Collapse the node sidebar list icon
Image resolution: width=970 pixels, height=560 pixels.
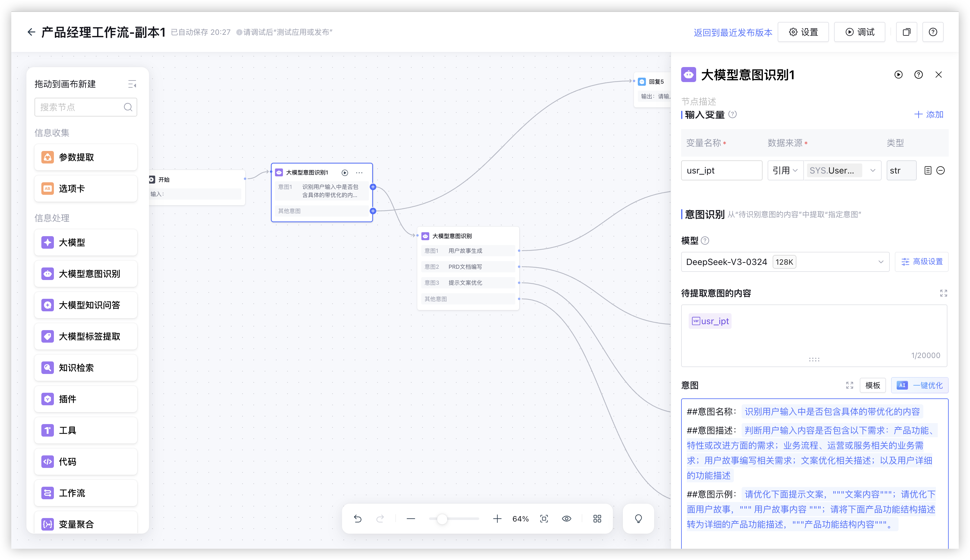point(132,84)
